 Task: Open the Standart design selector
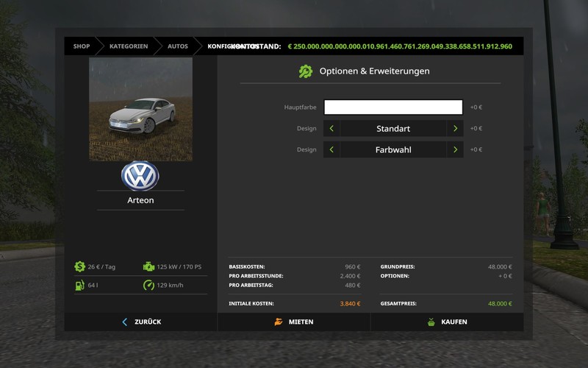tap(393, 129)
